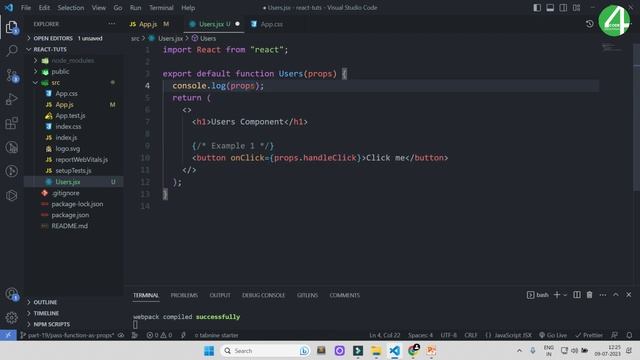This screenshot has width=640, height=360.
Task: Expand the Outline section
Action: click(73, 302)
